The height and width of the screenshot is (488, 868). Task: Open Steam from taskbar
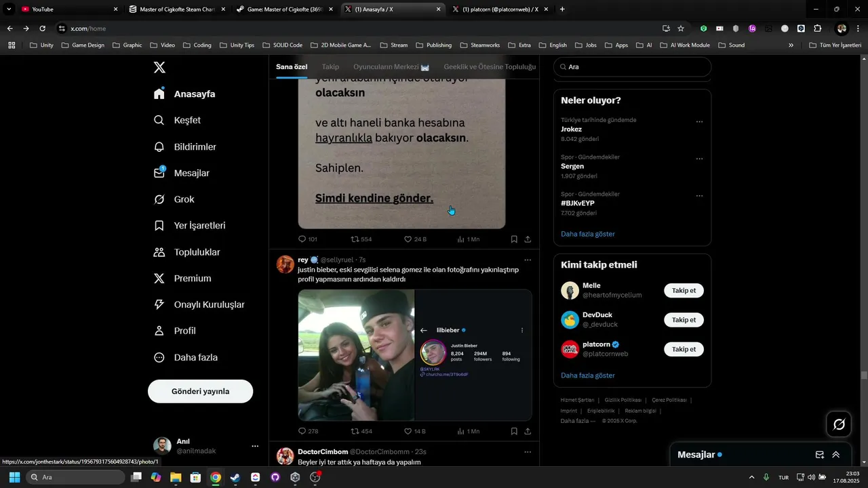[235, 477]
